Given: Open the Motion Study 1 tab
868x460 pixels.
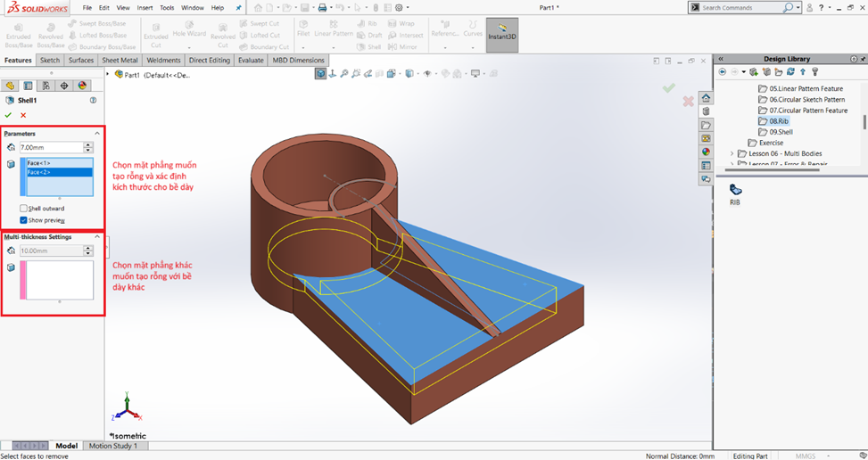Looking at the screenshot, I should pos(113,446).
